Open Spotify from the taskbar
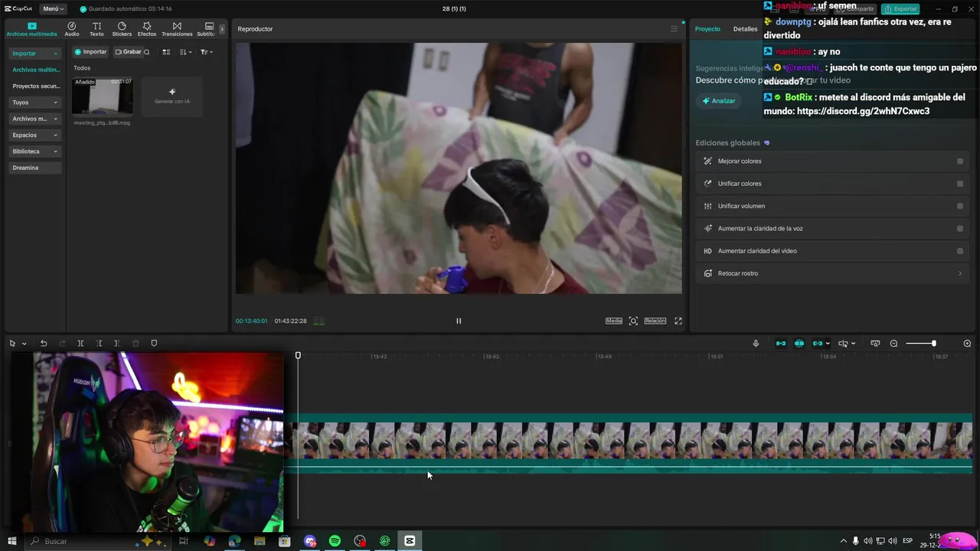The image size is (980, 551). [335, 541]
